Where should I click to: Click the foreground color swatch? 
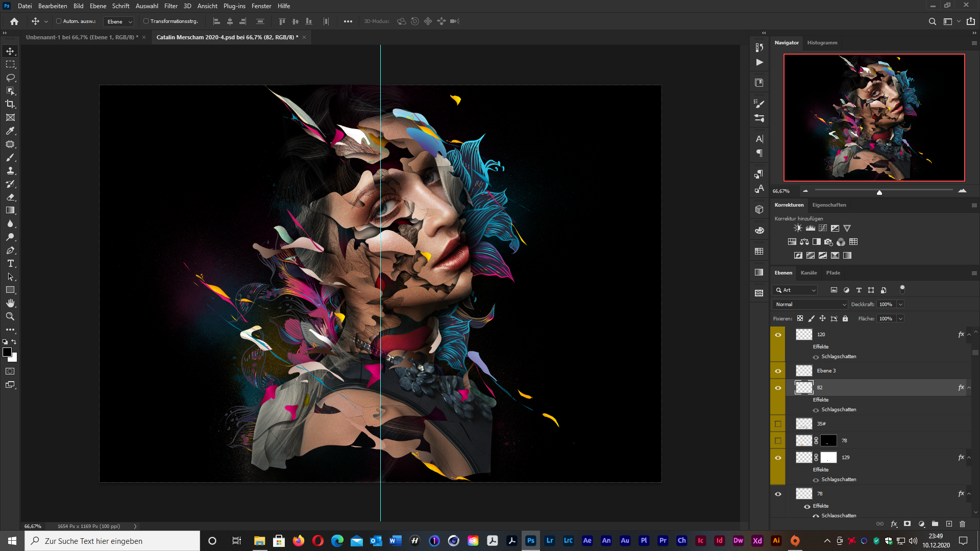coord(7,352)
